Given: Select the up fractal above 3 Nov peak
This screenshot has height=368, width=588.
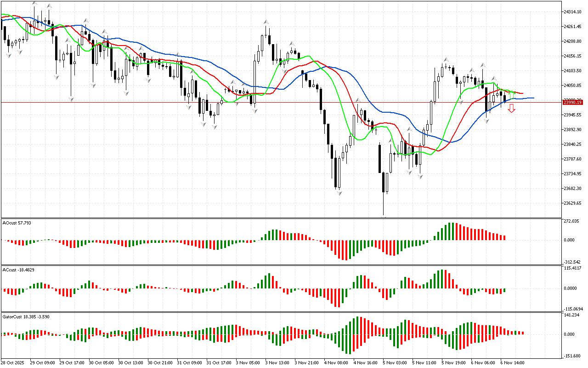Looking at the screenshot, I should pyautogui.click(x=266, y=22).
